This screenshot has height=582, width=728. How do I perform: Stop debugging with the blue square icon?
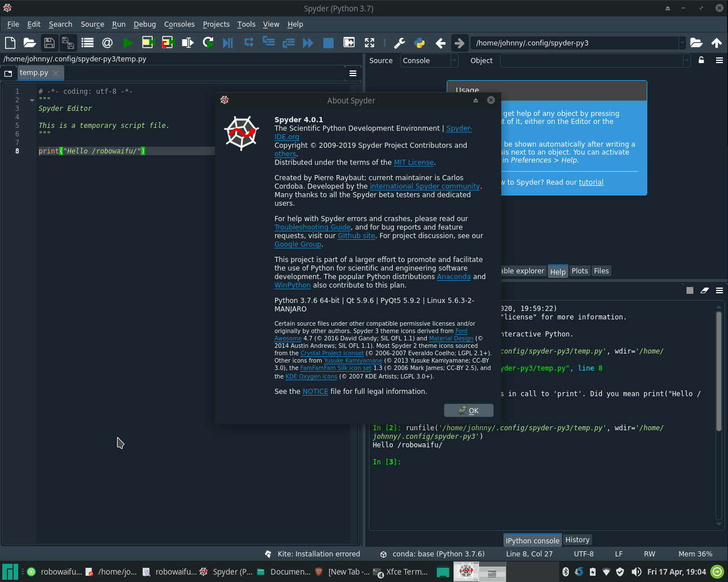pos(328,43)
